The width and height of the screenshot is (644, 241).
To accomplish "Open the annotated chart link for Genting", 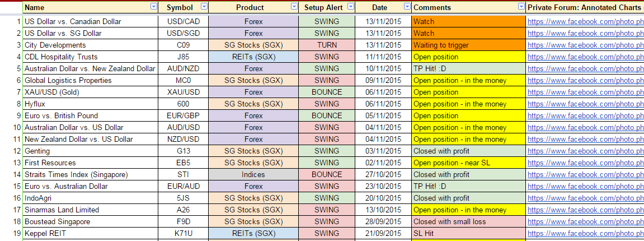I will point(584,151).
